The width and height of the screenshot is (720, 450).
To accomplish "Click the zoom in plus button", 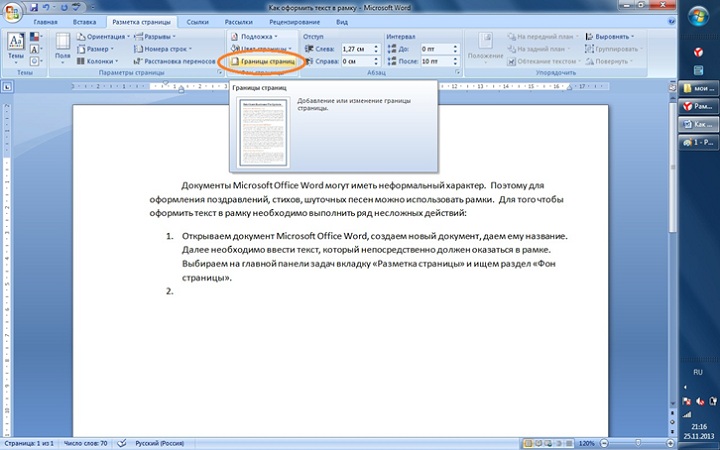I will (670, 444).
